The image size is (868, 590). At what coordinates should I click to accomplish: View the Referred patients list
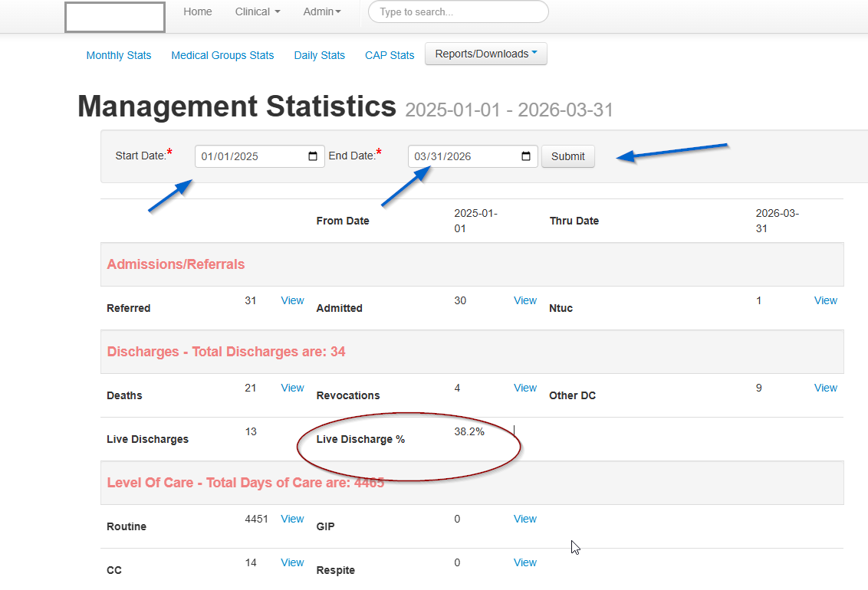tap(292, 301)
